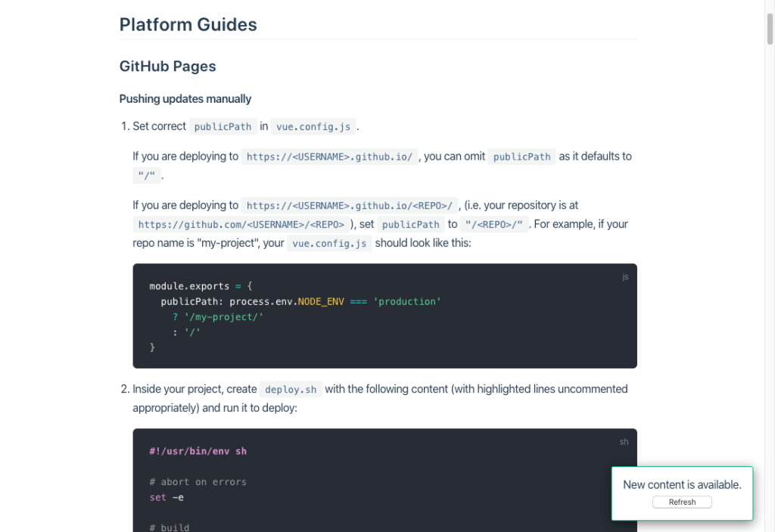Click the deploy.sh inline code text
The width and height of the screenshot is (775, 532).
pos(291,390)
